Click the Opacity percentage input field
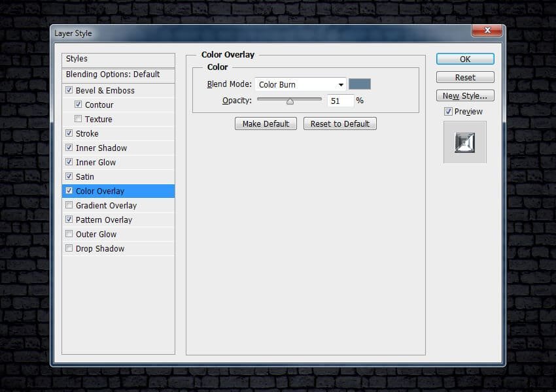 [x=340, y=101]
